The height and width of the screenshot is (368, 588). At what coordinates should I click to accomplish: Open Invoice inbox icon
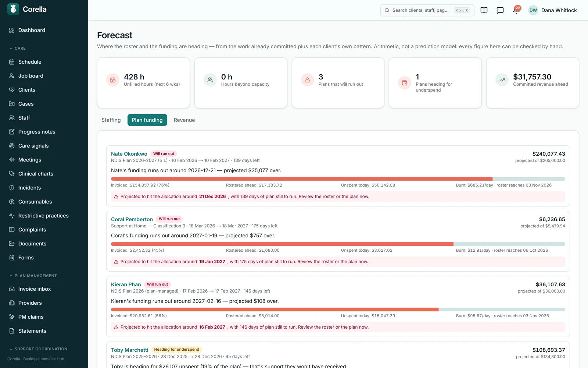[x=12, y=289]
